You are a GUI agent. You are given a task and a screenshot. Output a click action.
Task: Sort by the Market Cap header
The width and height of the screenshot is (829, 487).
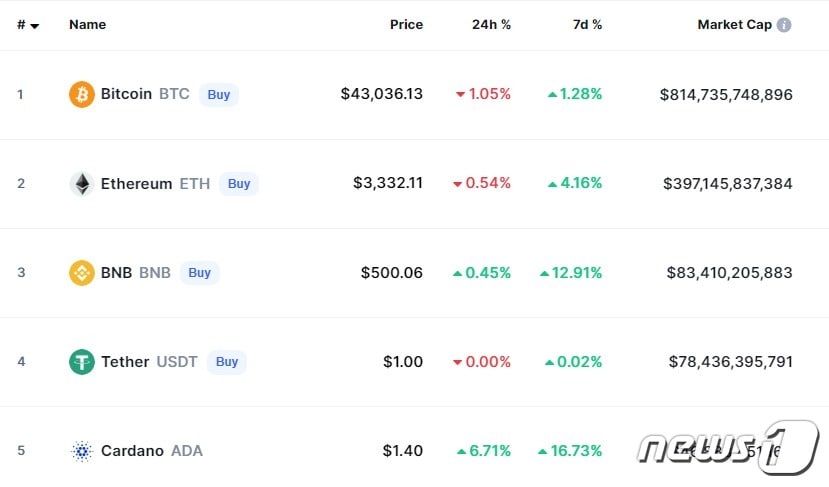pyautogui.click(x=734, y=25)
